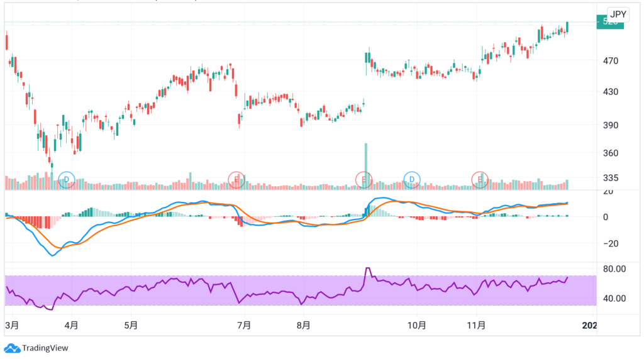
Task: Select the latest green candlestick at far right
Action: pos(567,26)
